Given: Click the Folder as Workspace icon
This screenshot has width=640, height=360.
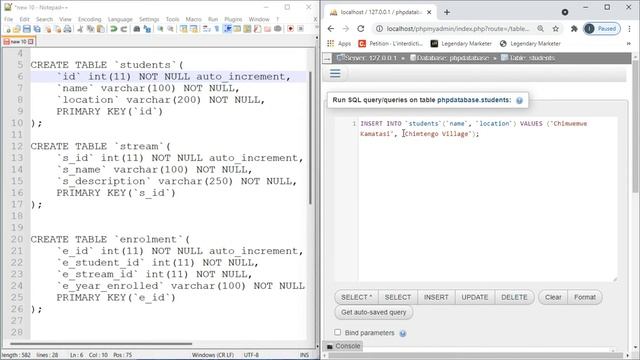Looking at the screenshot, I should coord(267,29).
